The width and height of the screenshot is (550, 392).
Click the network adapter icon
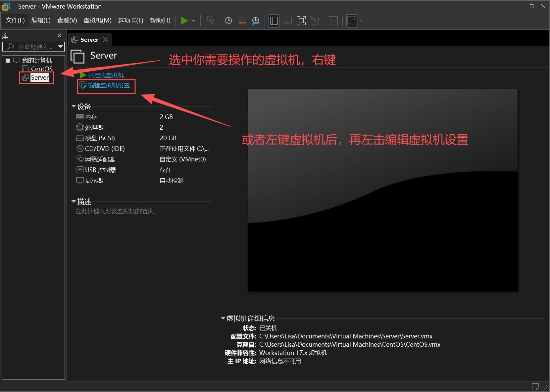click(80, 159)
